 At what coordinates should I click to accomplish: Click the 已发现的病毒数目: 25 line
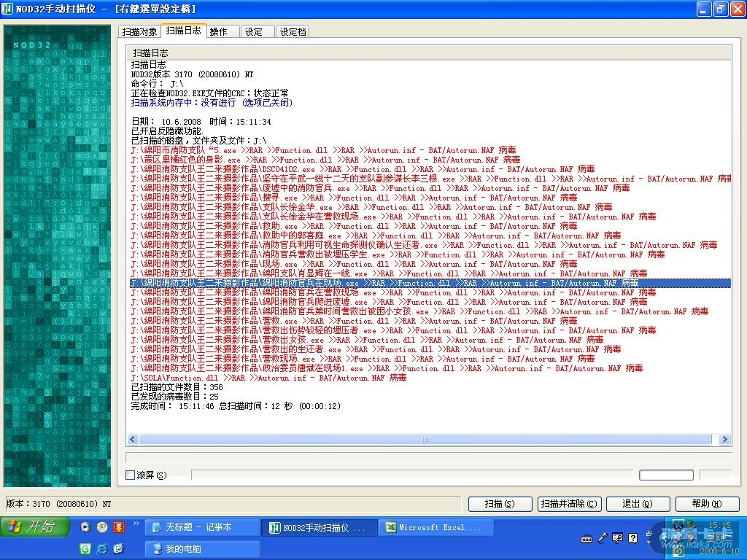coord(175,397)
